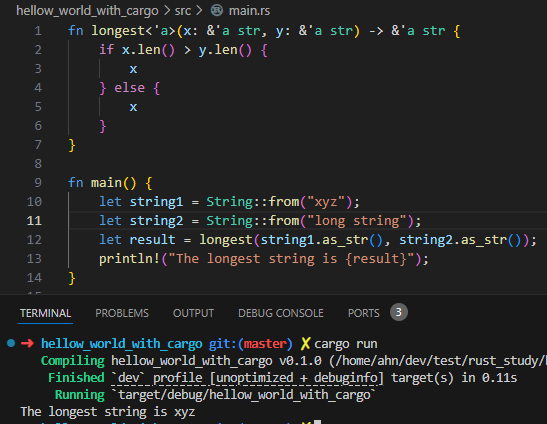
Task: Click line number 1 in the gutter
Action: pyautogui.click(x=38, y=31)
